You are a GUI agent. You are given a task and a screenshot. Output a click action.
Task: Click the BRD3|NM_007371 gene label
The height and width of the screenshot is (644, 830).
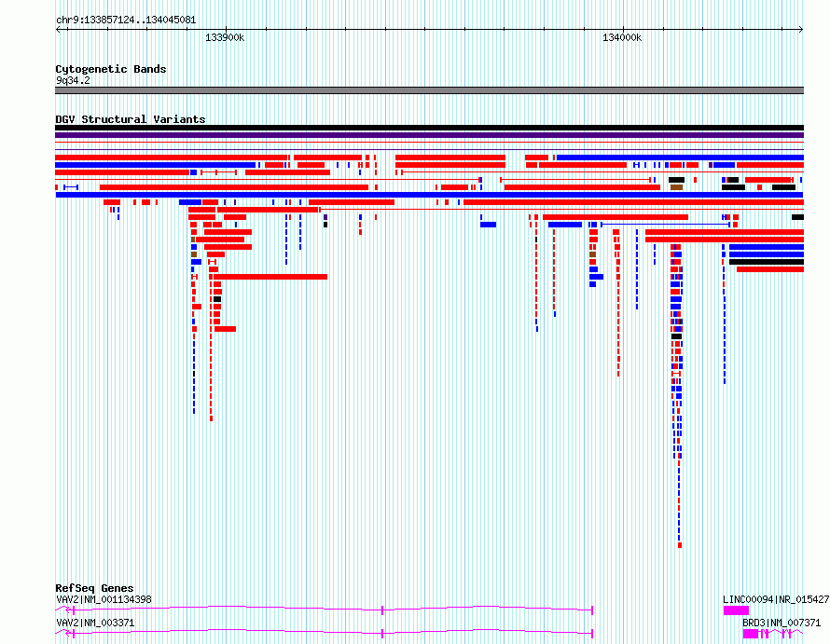(782, 623)
